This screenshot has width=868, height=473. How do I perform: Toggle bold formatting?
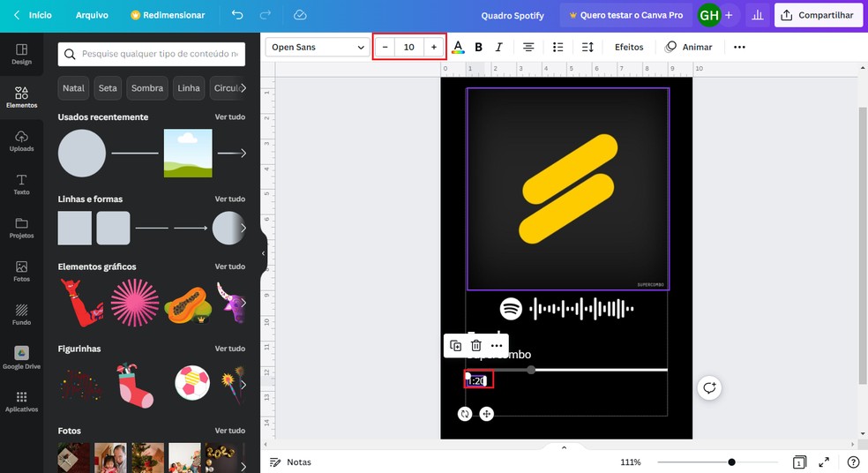pos(479,47)
